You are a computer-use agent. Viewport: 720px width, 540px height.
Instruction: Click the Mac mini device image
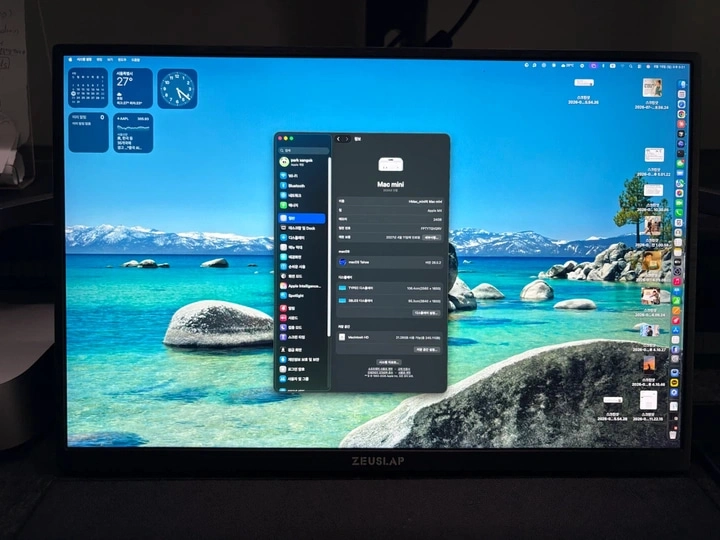pyautogui.click(x=390, y=164)
